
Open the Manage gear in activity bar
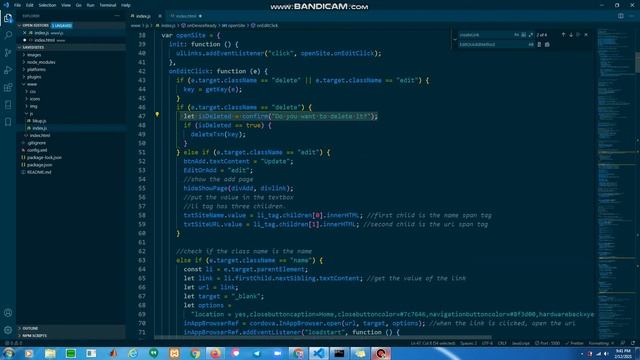pos(8,330)
